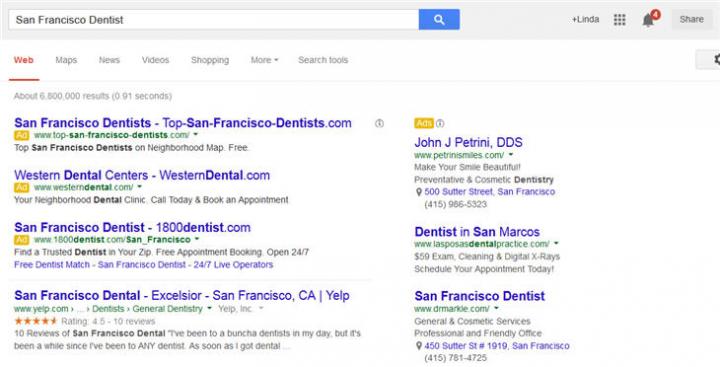This screenshot has width=720, height=367.
Task: Switch to the Maps tab
Action: pyautogui.click(x=66, y=60)
